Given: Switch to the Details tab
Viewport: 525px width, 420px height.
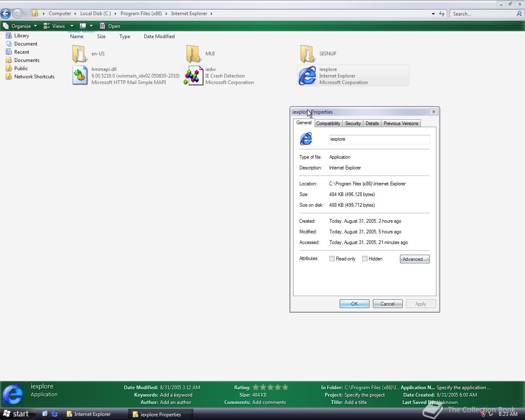Looking at the screenshot, I should click(372, 123).
